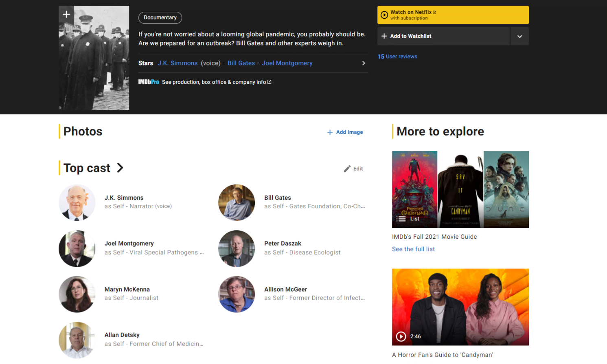The width and height of the screenshot is (607, 364).
Task: Click the Watch on Netflix button
Action: pyautogui.click(x=453, y=15)
